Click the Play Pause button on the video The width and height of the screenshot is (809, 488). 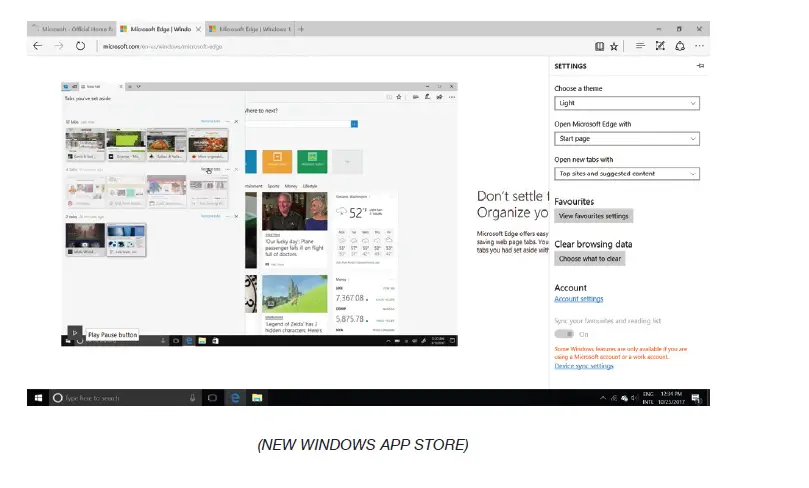(x=74, y=333)
